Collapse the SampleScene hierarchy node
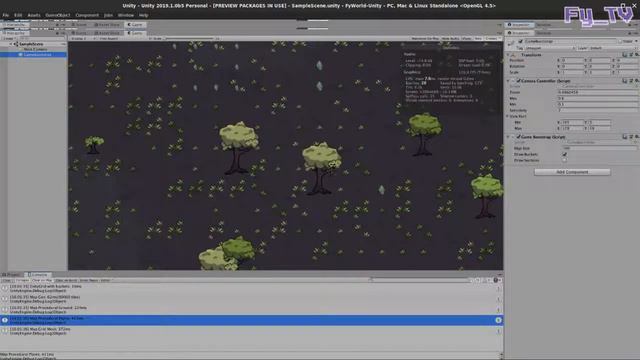Viewport: 640px width, 360px height. pyautogui.click(x=11, y=44)
